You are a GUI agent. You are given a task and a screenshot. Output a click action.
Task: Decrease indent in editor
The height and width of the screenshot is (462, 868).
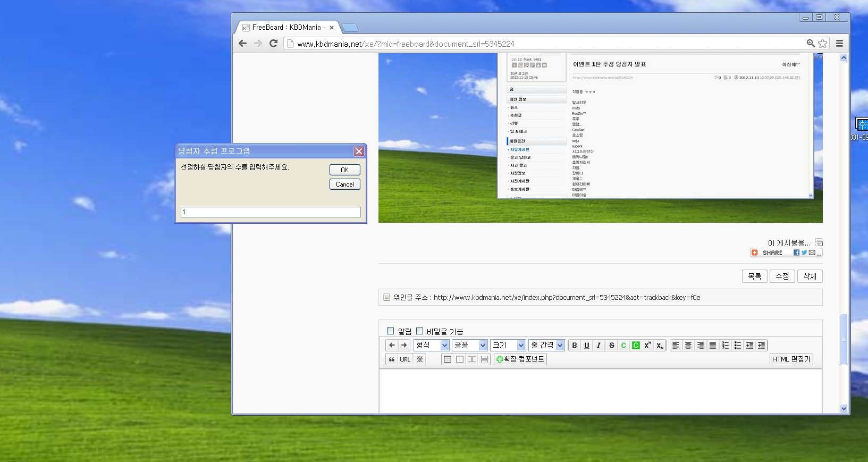[749, 346]
